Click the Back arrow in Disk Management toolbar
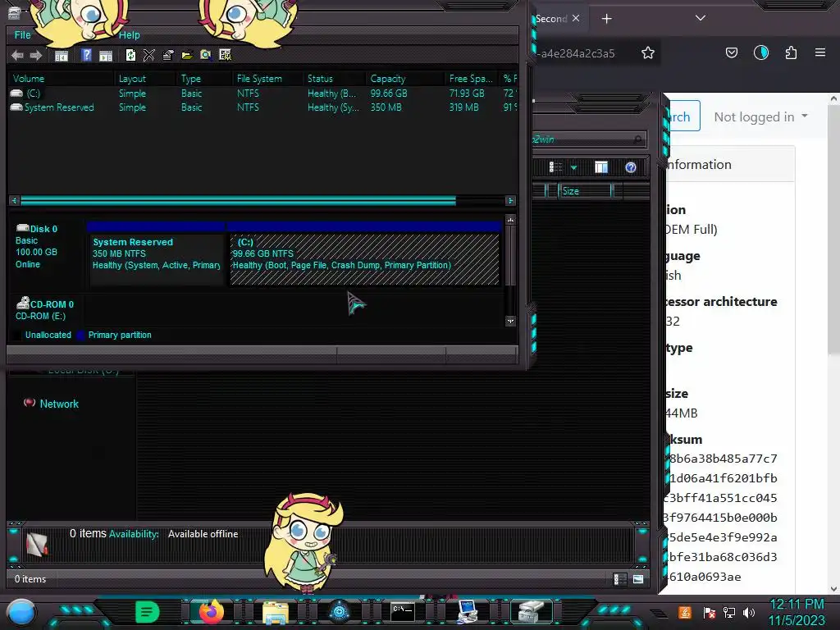 [x=17, y=55]
